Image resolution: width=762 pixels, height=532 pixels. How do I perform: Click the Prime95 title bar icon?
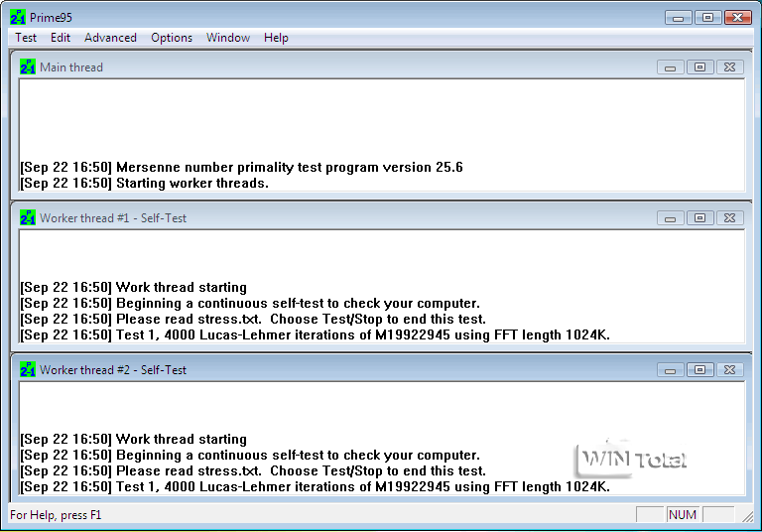18,17
